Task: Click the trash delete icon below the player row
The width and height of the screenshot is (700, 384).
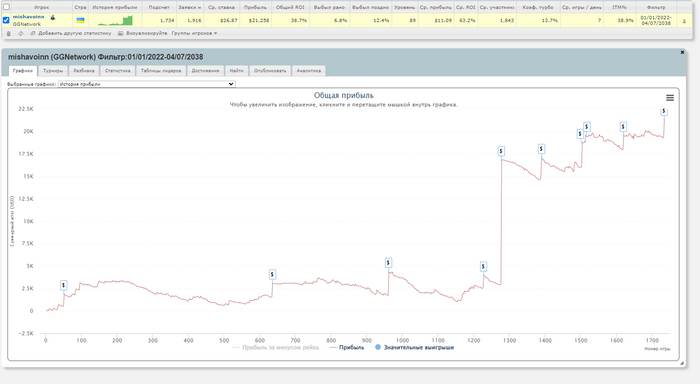Action: coord(8,33)
